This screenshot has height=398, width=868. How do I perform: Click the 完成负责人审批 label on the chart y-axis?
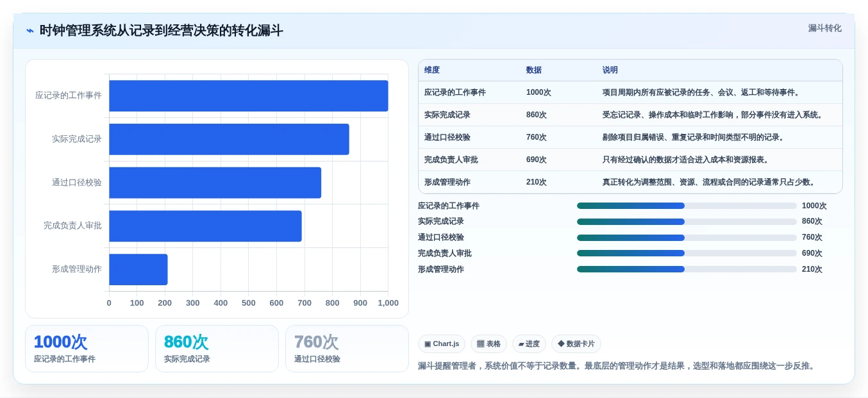[x=72, y=226]
